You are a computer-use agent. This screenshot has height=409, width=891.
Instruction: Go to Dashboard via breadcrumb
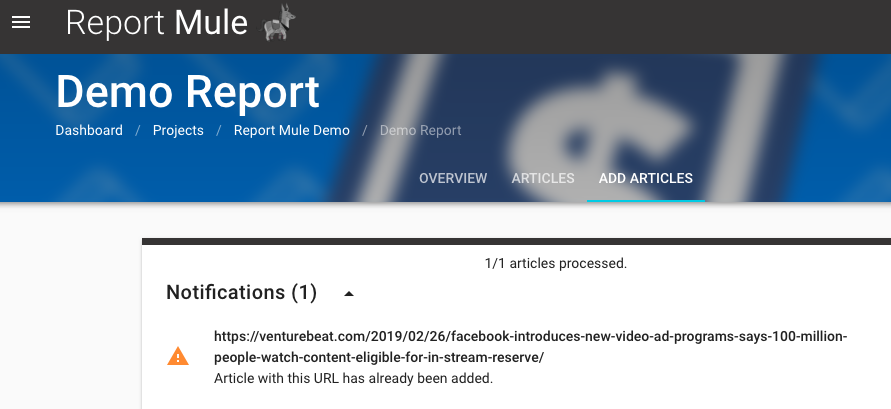coord(89,130)
